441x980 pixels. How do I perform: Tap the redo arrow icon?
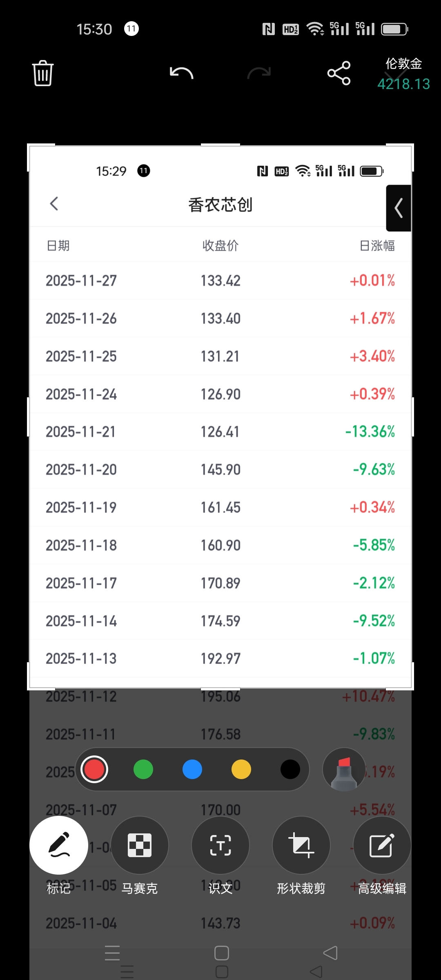click(x=259, y=73)
